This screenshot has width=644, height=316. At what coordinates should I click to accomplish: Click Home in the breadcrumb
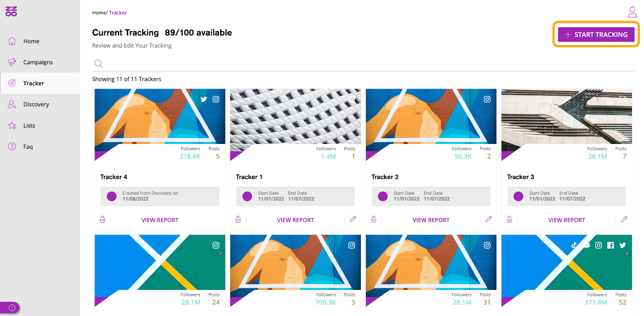click(x=99, y=13)
